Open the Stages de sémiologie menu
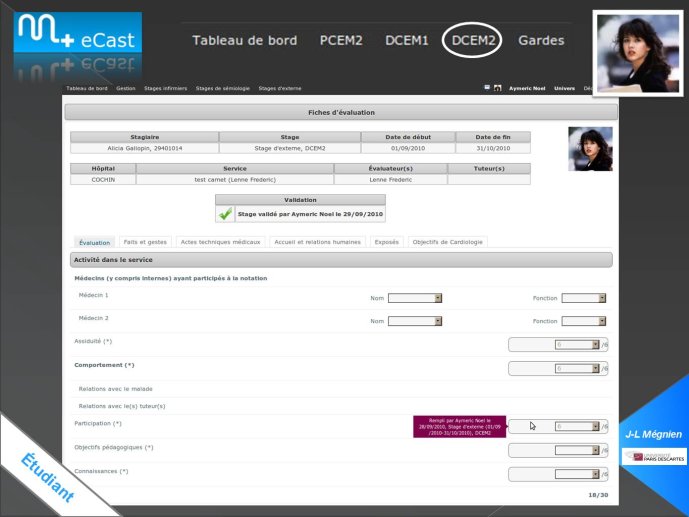 tap(222, 88)
